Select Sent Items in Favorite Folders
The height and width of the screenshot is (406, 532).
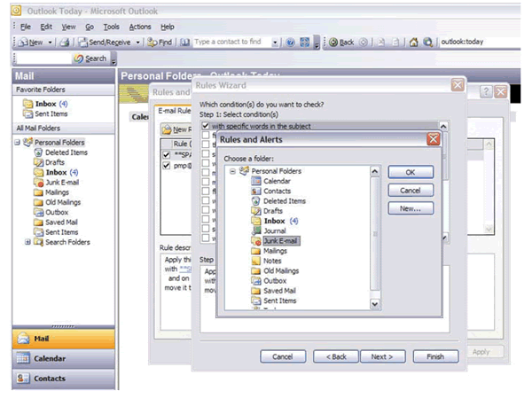(45, 114)
